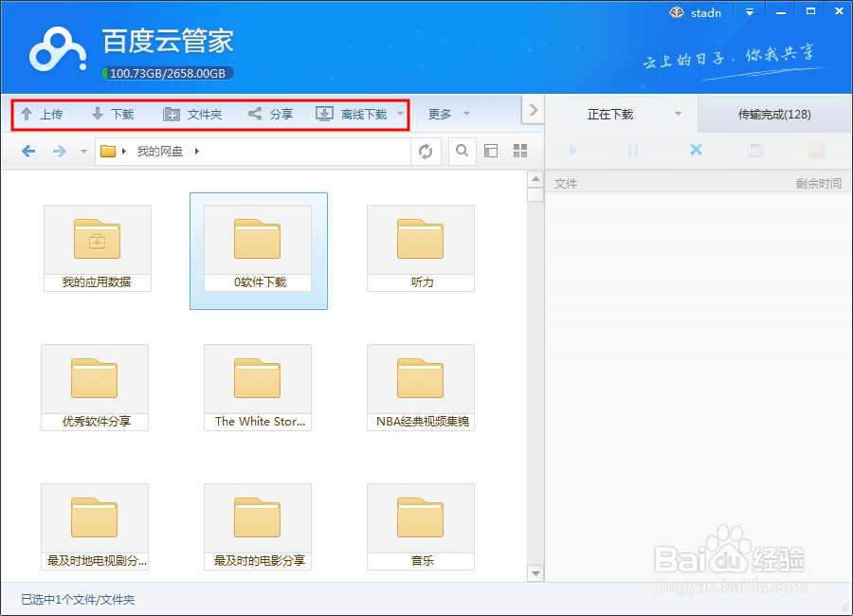Start an offline download via 离线下载 icon
This screenshot has height=616, width=853.
pyautogui.click(x=348, y=113)
